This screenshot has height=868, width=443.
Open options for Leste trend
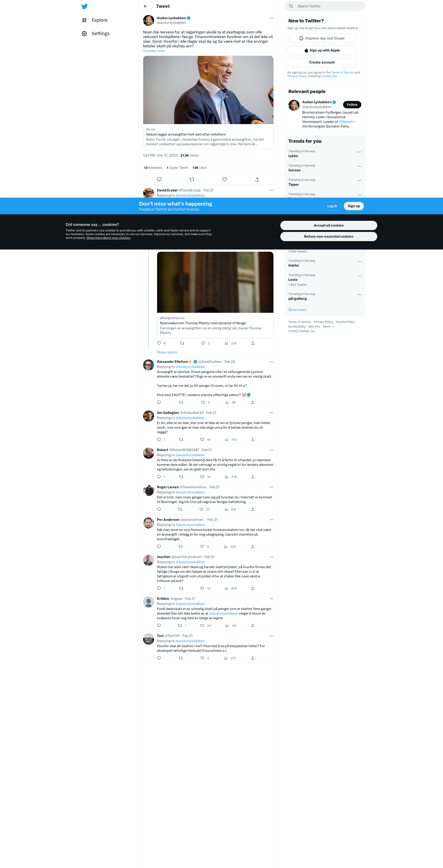coord(359,276)
